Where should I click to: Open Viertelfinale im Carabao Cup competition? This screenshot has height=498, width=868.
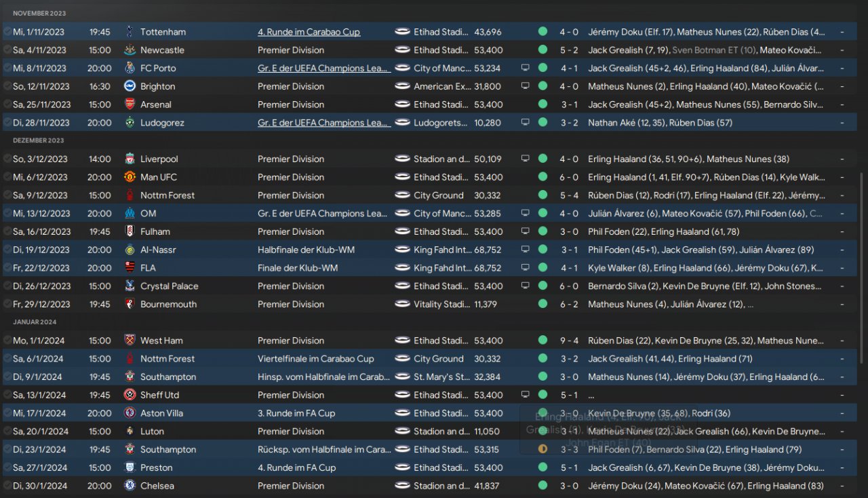(x=315, y=359)
